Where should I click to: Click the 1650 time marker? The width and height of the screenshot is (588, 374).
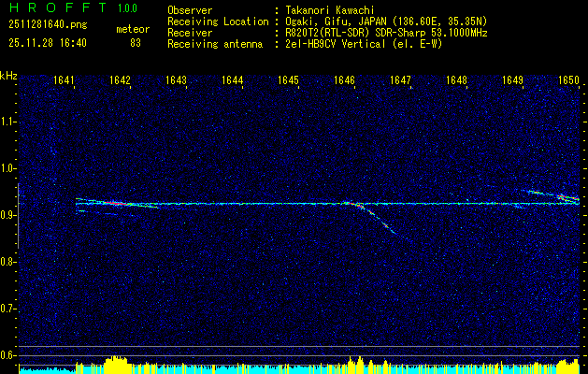568,80
